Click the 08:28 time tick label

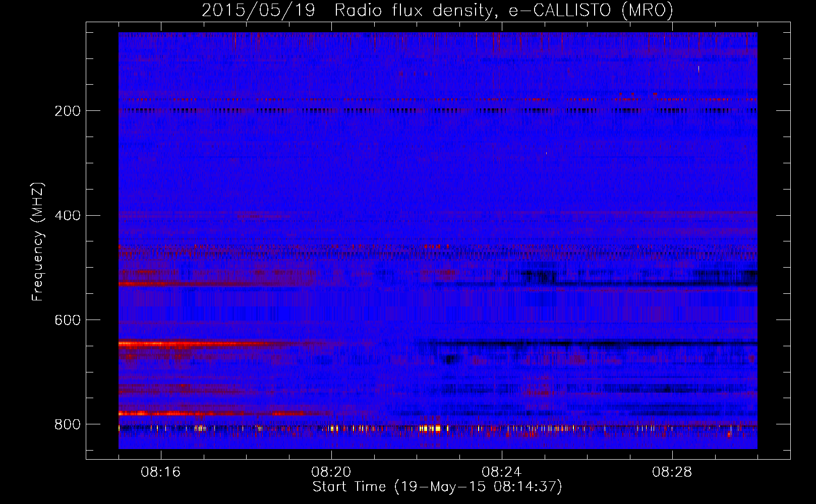tap(672, 472)
